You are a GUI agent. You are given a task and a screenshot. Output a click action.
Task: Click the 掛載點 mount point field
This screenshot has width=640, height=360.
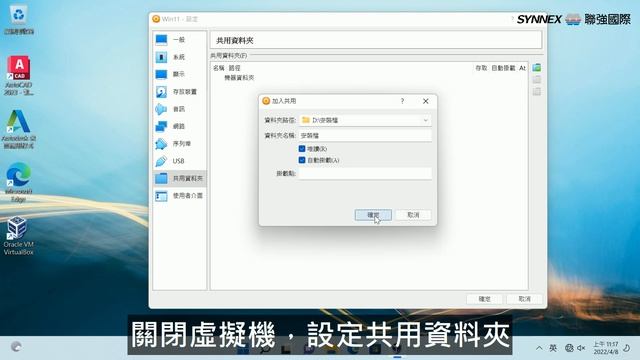365,173
